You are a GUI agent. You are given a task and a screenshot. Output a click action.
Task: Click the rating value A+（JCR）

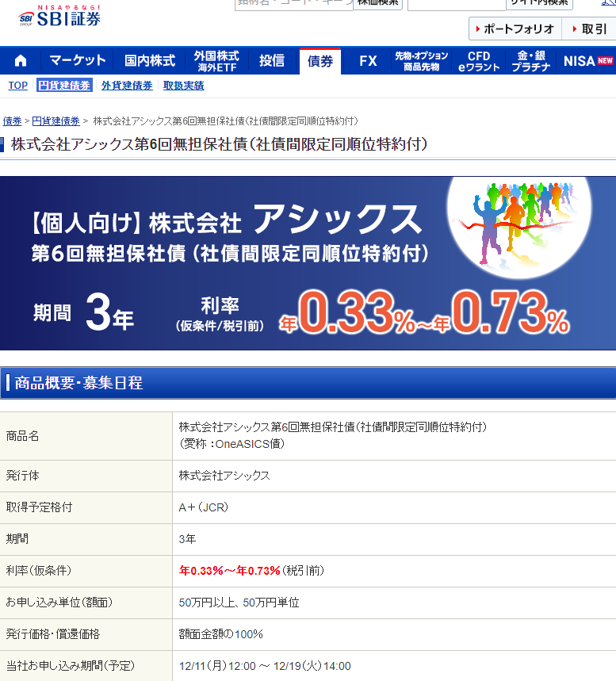(203, 507)
